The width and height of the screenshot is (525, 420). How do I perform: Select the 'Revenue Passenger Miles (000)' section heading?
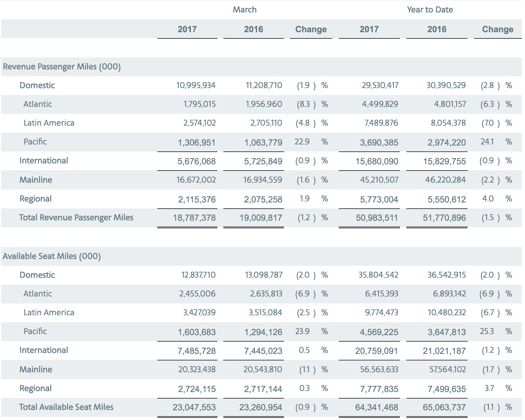pos(62,67)
